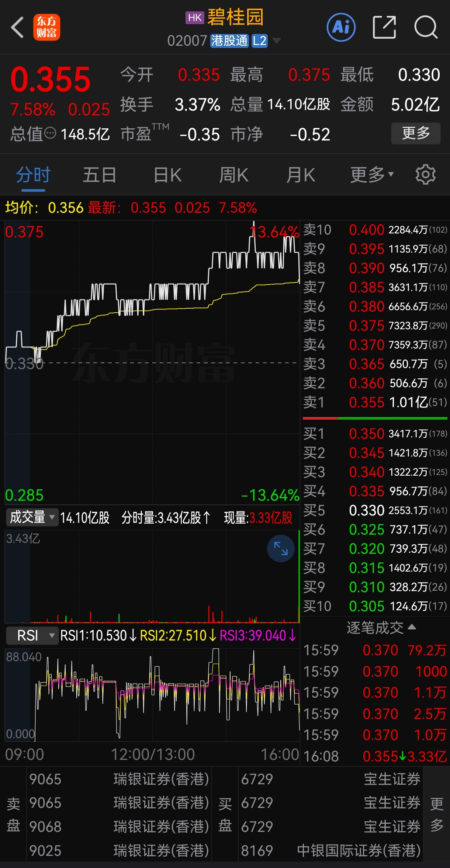The width and height of the screenshot is (450, 868).
Task: Tap the intraday price chart area
Action: click(x=152, y=362)
